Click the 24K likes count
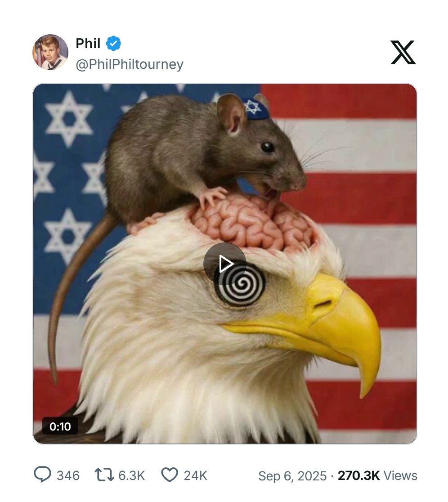448x502 pixels. 195,475
